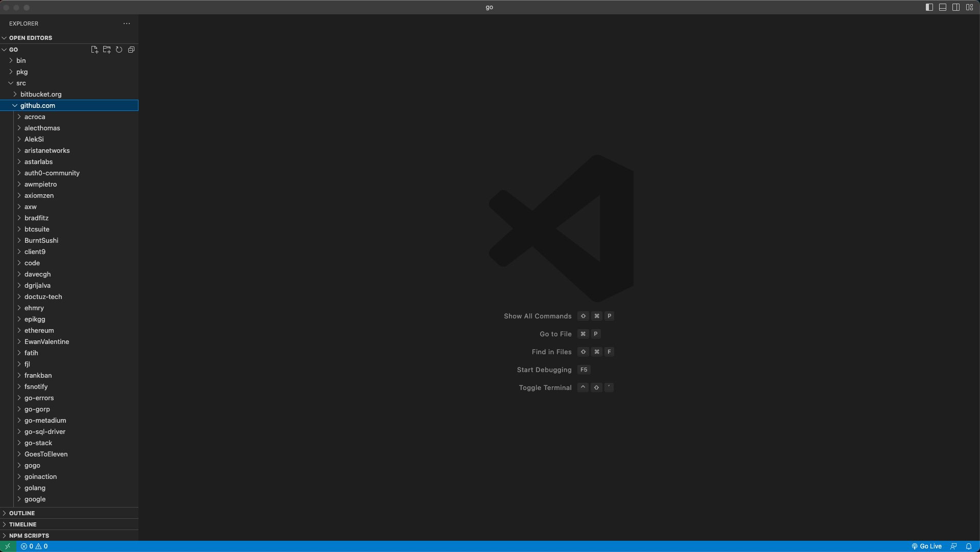This screenshot has height=552, width=980.
Task: Click the New Folder icon in GO header
Action: [x=107, y=50]
